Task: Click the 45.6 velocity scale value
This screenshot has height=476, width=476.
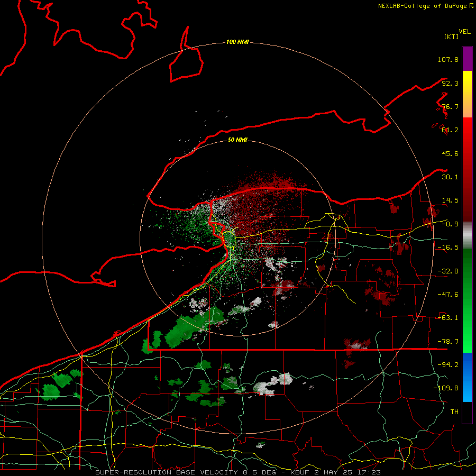Action: click(450, 153)
